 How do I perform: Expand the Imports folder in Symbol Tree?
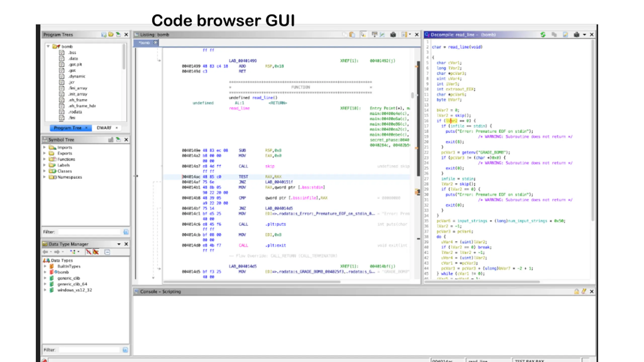45,147
